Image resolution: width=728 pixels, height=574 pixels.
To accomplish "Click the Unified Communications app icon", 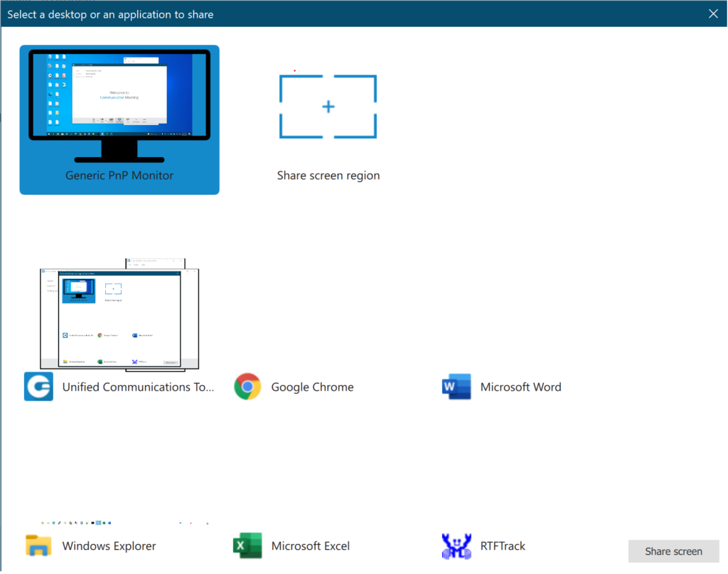I will [38, 386].
